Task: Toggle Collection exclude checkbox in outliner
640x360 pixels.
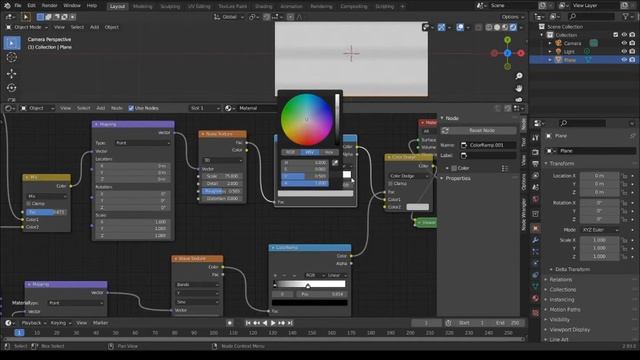Action: pos(616,35)
